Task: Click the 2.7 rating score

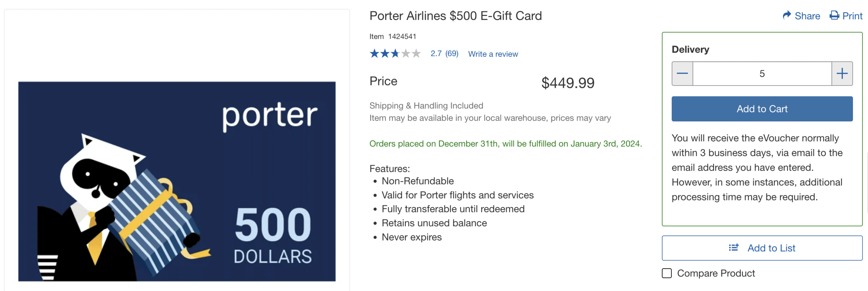Action: (436, 54)
